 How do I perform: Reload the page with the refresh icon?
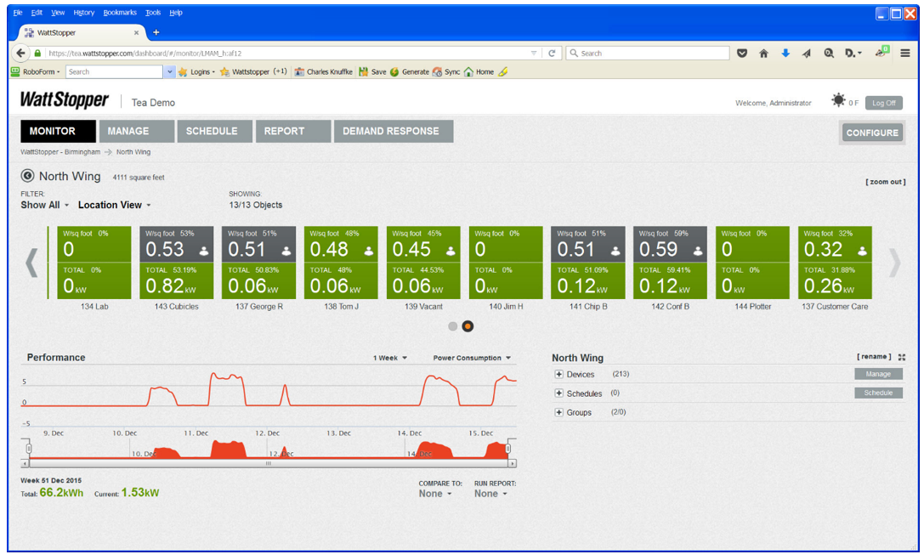click(x=552, y=53)
